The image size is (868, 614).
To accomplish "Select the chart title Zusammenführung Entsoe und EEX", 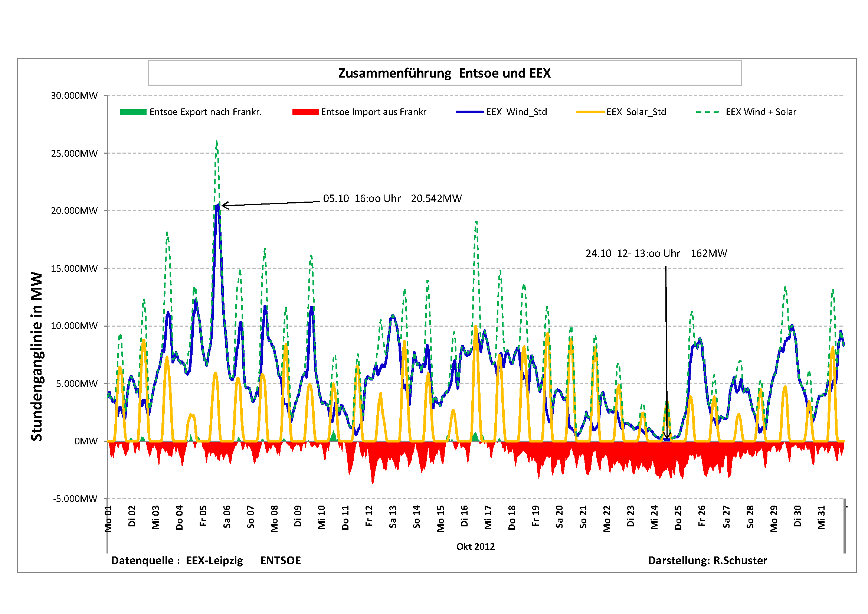I will click(x=444, y=73).
